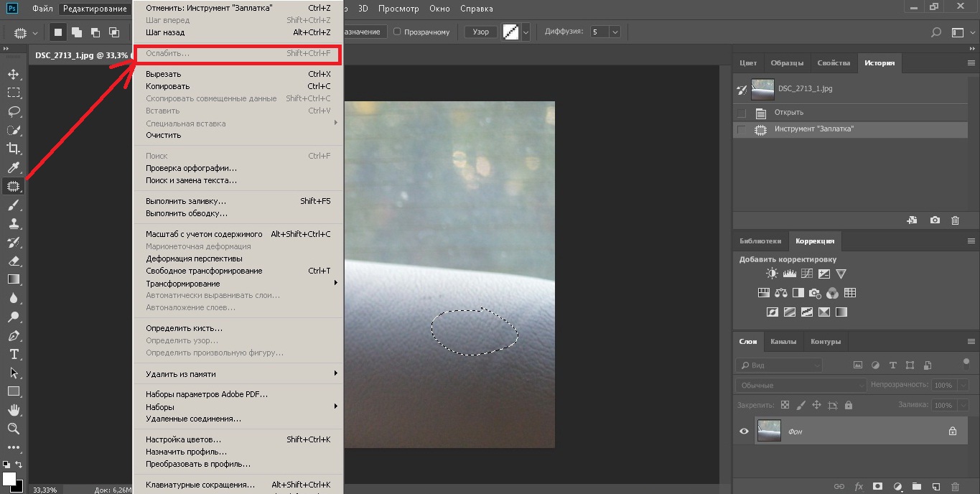The image size is (980, 494).
Task: Click the Узор button in options bar
Action: pos(481,32)
